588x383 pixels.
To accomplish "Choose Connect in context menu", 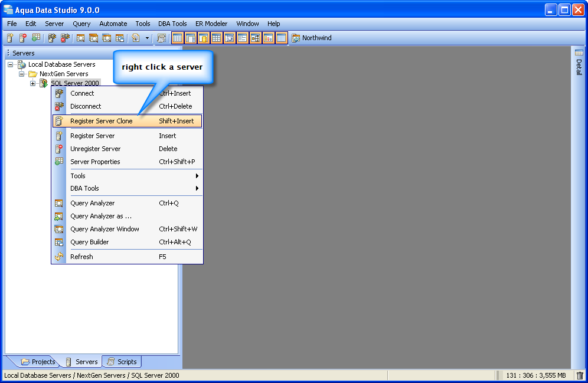I will click(x=127, y=93).
